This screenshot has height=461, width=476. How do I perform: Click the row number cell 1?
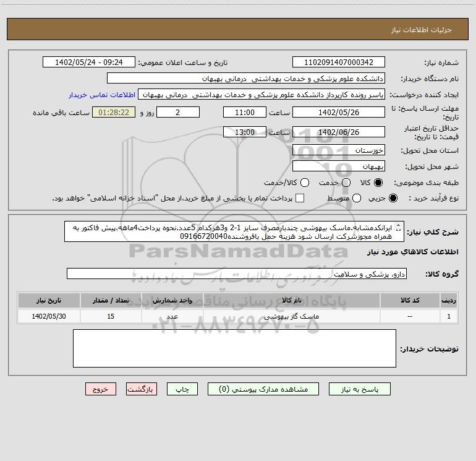(449, 316)
